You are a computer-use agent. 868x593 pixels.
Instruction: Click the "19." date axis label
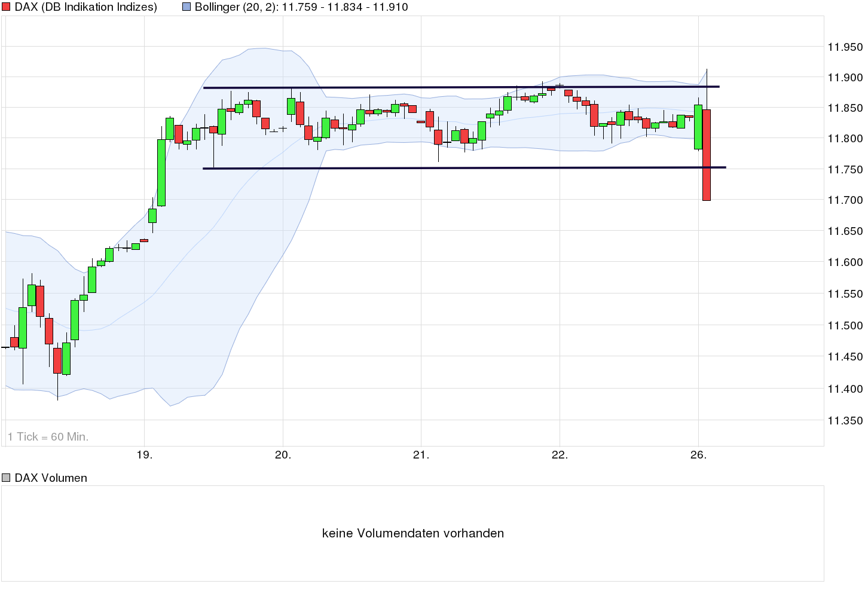[x=145, y=455]
